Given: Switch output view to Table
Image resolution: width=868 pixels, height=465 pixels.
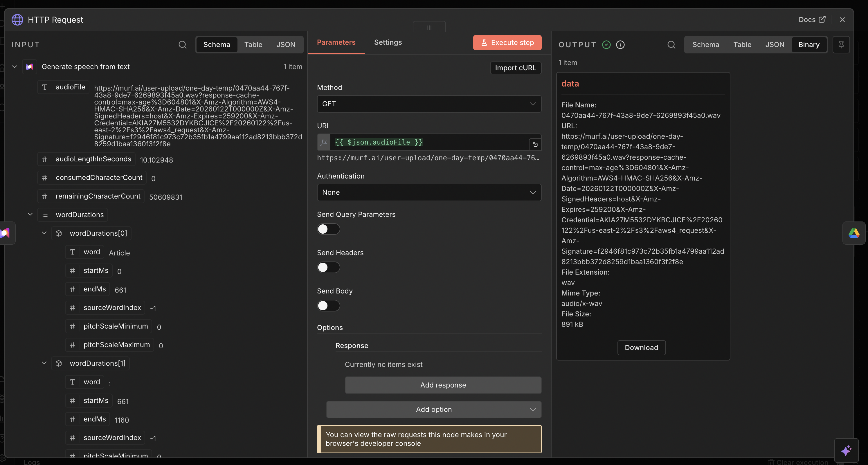Looking at the screenshot, I should 742,44.
